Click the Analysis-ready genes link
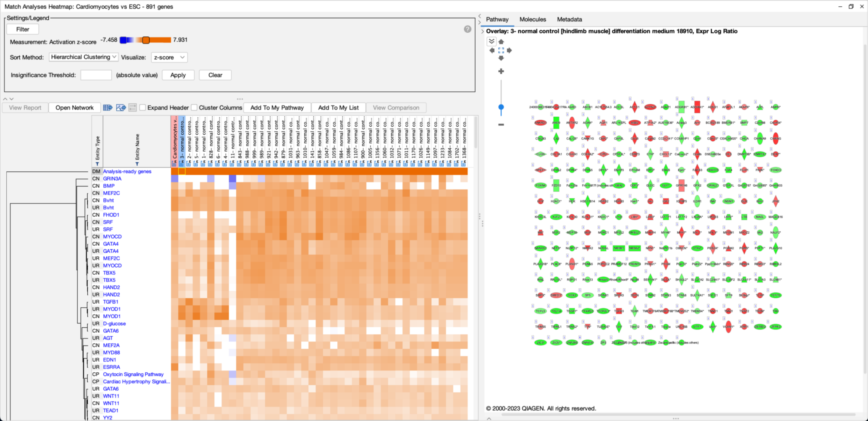868x421 pixels. pyautogui.click(x=127, y=171)
